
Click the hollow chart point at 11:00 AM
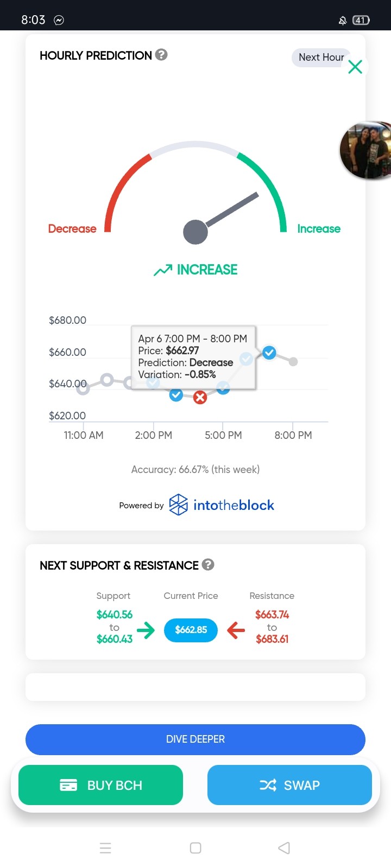click(83, 386)
